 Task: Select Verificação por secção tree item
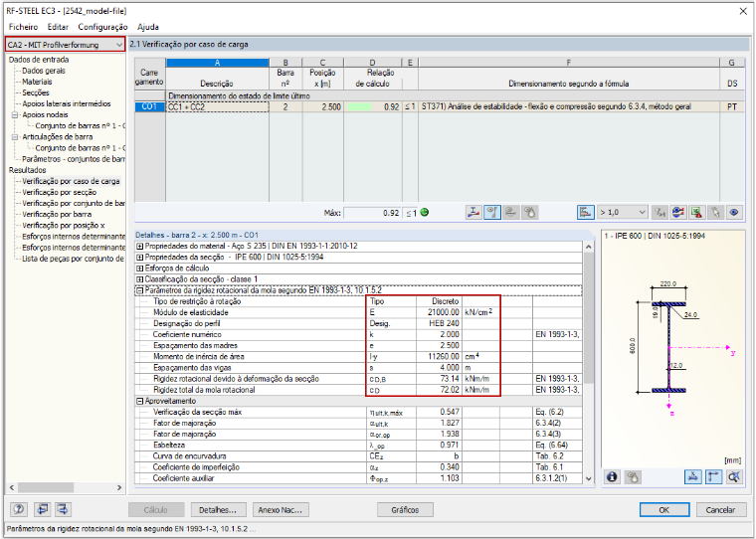[59, 192]
